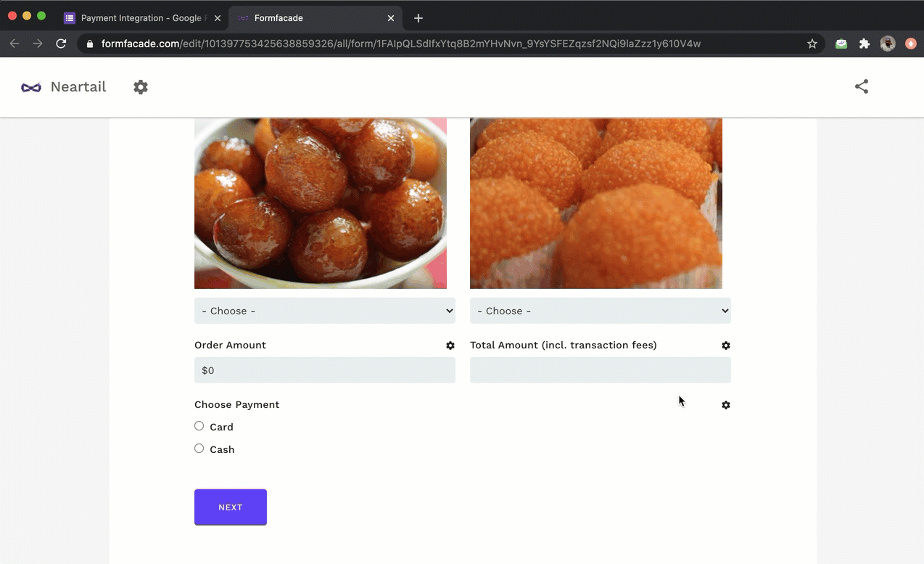This screenshot has width=924, height=564.
Task: Select the Cash payment option
Action: pos(199,449)
